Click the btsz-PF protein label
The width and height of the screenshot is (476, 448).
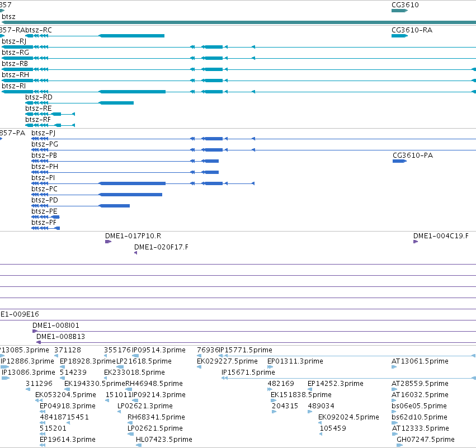pos(44,223)
